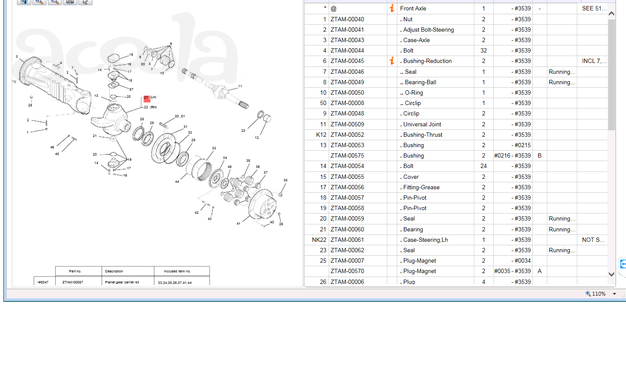626x389 pixels.
Task: Click the parts list vertical scrollbar thumb
Action: 611,74
